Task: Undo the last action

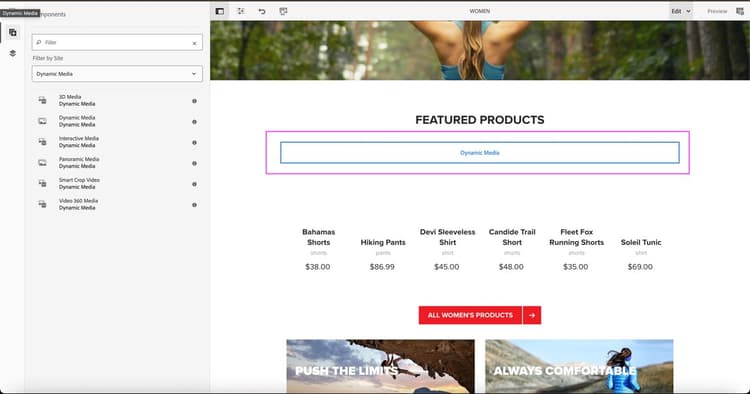Action: [x=262, y=11]
